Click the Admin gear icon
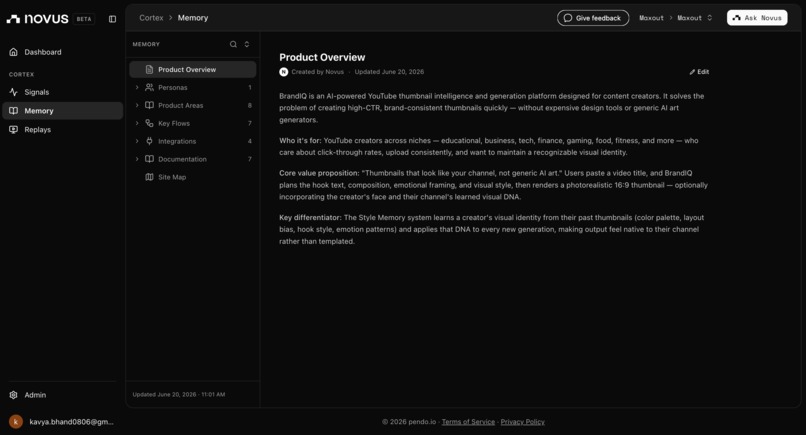The image size is (806, 435). tap(13, 395)
